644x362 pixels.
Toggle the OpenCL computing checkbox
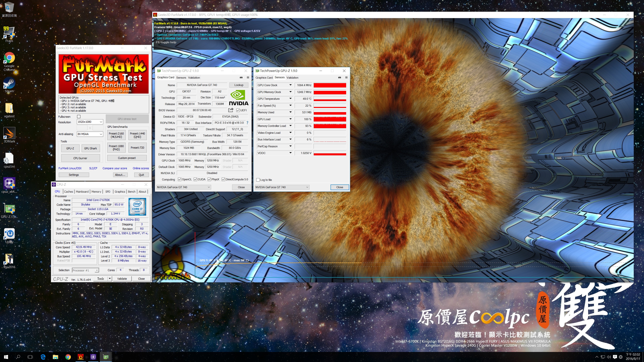179,179
